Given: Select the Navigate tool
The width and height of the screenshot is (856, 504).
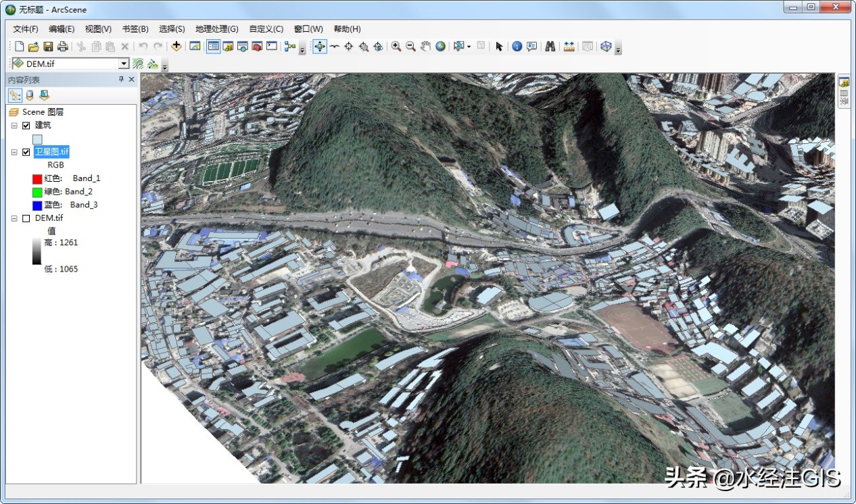Looking at the screenshot, I should (x=320, y=47).
